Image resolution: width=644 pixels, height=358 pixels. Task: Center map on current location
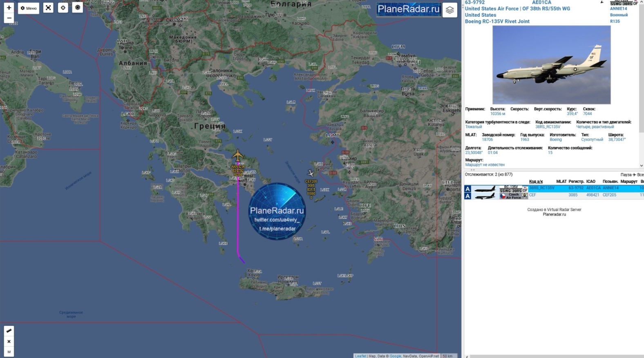click(63, 8)
